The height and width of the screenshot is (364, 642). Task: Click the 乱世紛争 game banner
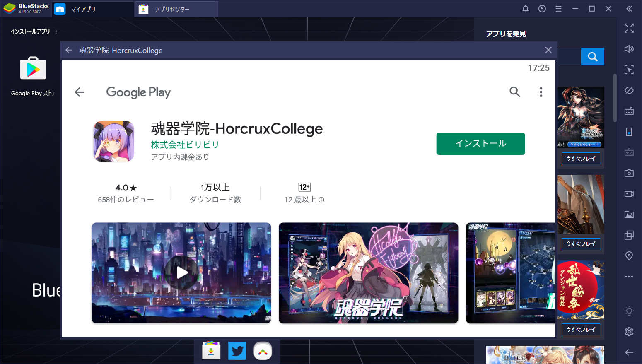tap(581, 290)
